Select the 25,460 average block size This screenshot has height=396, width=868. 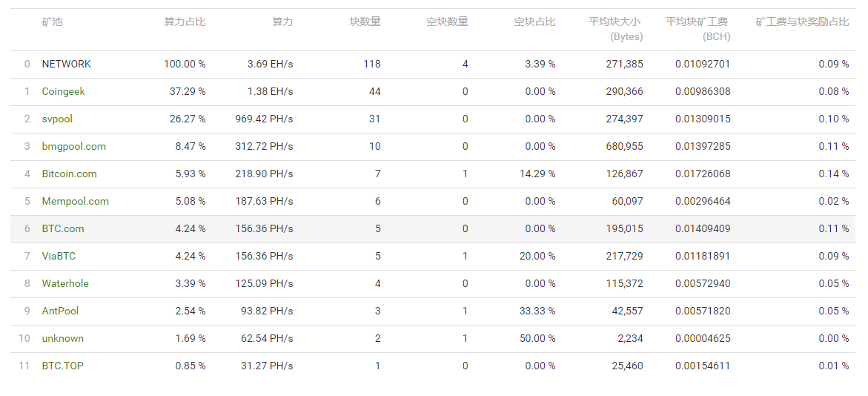pos(627,366)
